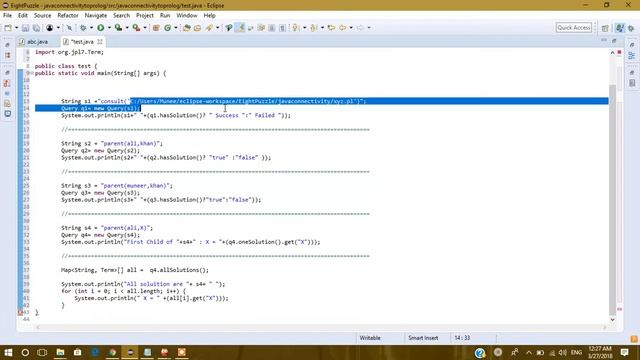This screenshot has width=640, height=360.
Task: Click the ENG language indicator
Action: click(576, 352)
